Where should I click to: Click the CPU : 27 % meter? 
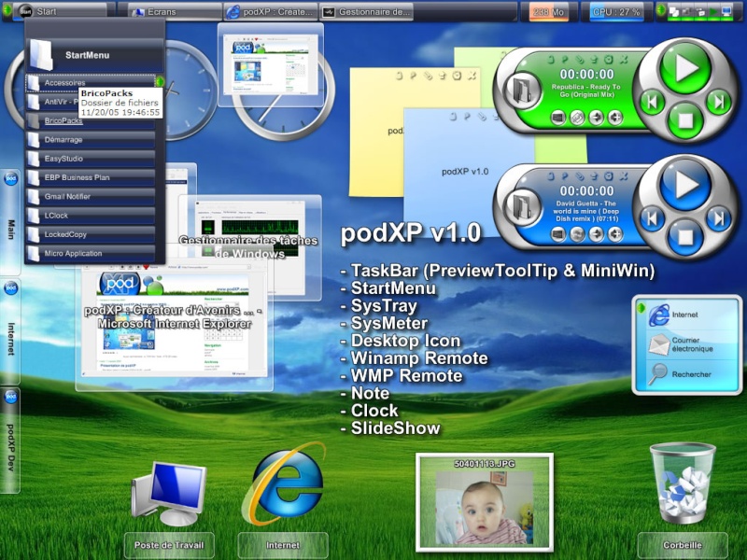click(616, 12)
